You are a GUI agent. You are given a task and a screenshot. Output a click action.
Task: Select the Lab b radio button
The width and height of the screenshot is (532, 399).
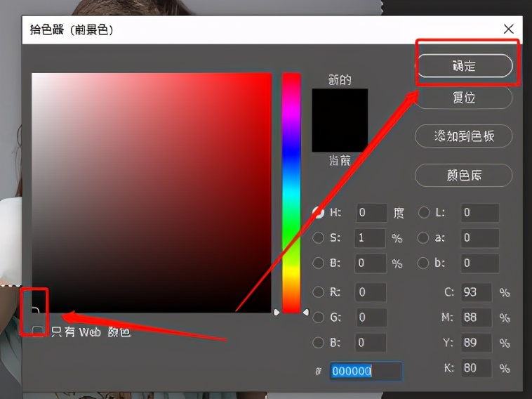(x=423, y=263)
